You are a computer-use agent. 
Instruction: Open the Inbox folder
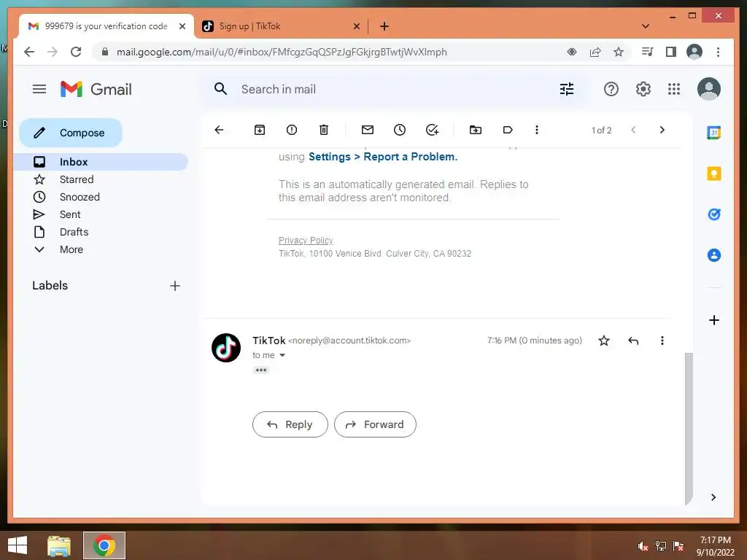(x=101, y=162)
